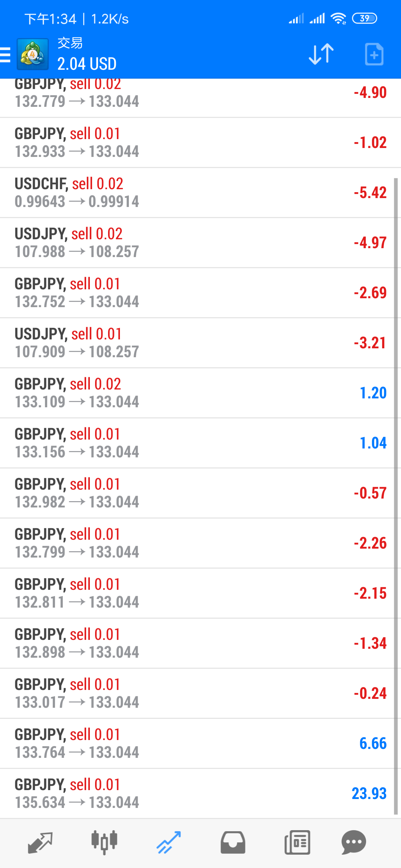This screenshot has width=401, height=868.
Task: Open the Quotes tab in bottom bar
Action: point(40,843)
